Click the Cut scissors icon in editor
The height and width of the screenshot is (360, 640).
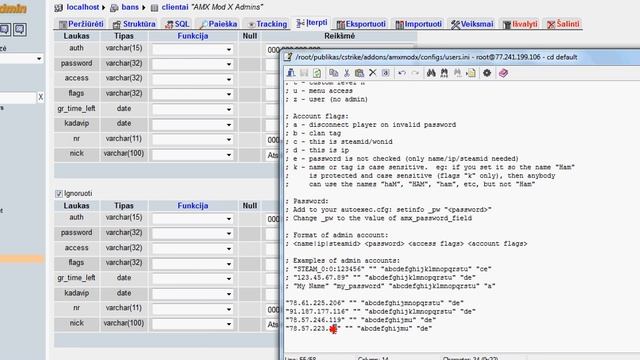pyautogui.click(x=347, y=73)
